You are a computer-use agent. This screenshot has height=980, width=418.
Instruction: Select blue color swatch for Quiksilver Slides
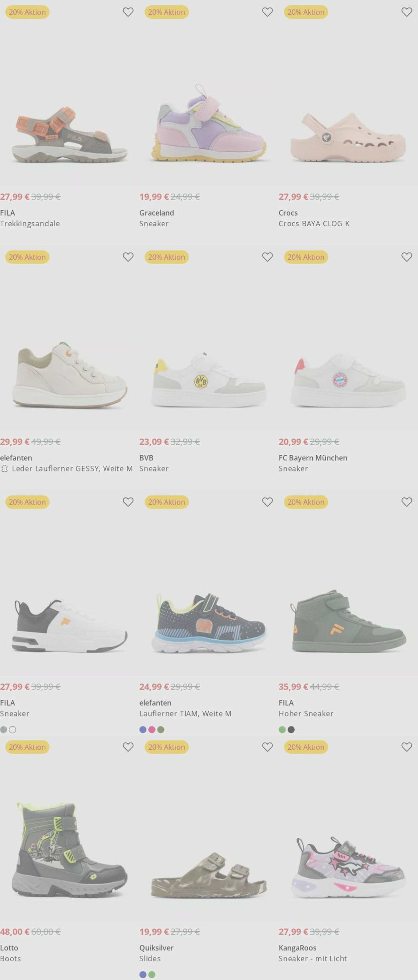coord(143,975)
